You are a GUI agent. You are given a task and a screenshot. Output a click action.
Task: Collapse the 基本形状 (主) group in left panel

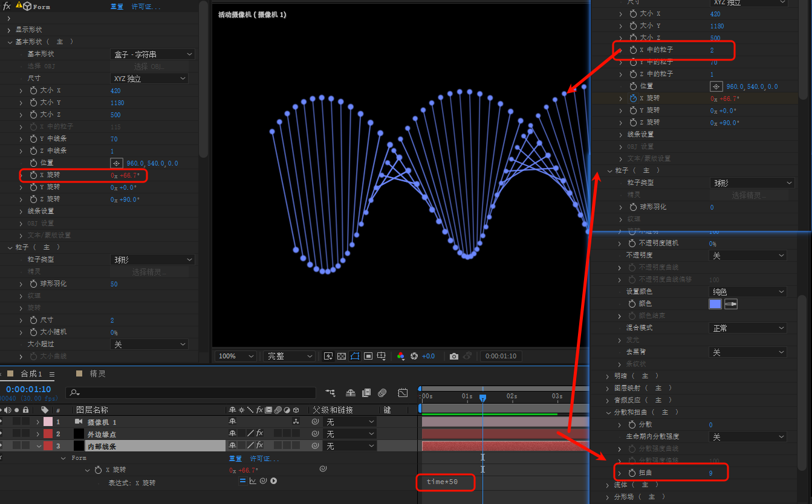coord(10,42)
